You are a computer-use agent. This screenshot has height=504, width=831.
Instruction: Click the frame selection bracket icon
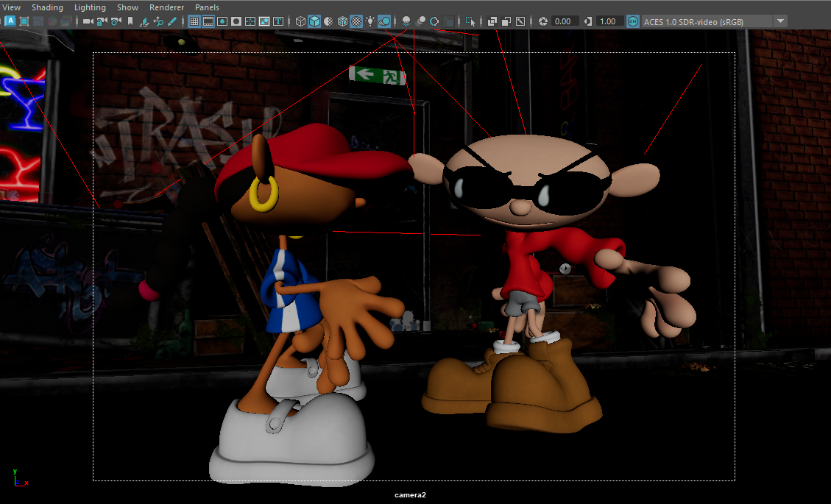coord(24,21)
